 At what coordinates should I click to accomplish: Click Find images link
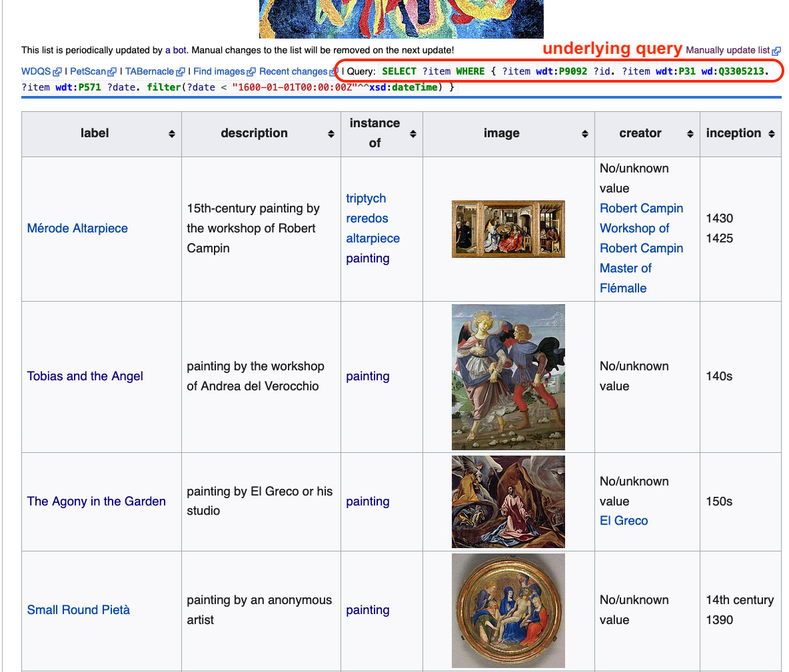(219, 71)
